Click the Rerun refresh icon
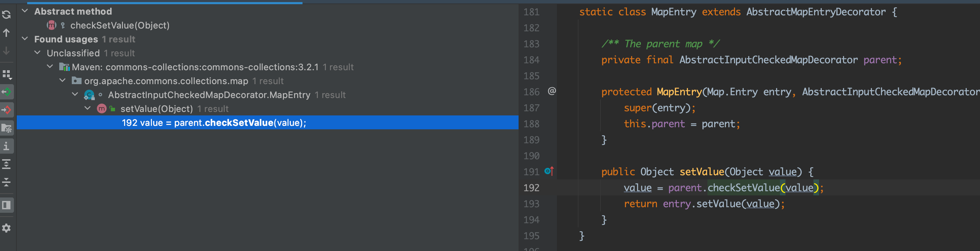The image size is (980, 251). point(7,15)
